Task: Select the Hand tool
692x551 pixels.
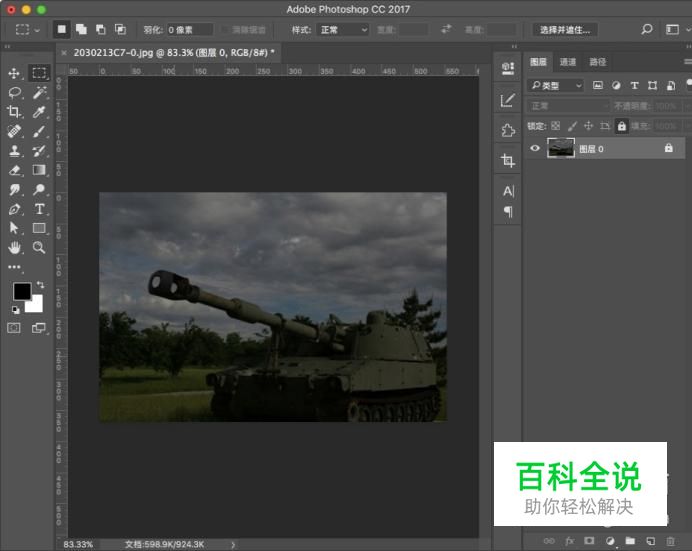Action: tap(14, 247)
